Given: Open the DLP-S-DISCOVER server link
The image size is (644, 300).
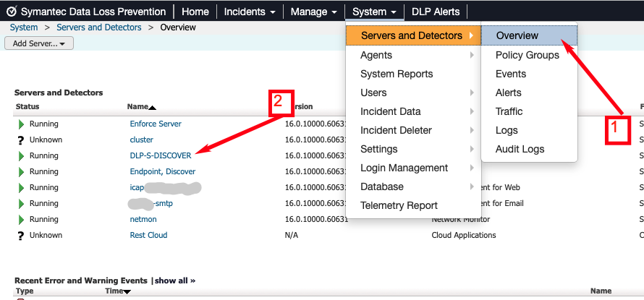Looking at the screenshot, I should tap(161, 155).
